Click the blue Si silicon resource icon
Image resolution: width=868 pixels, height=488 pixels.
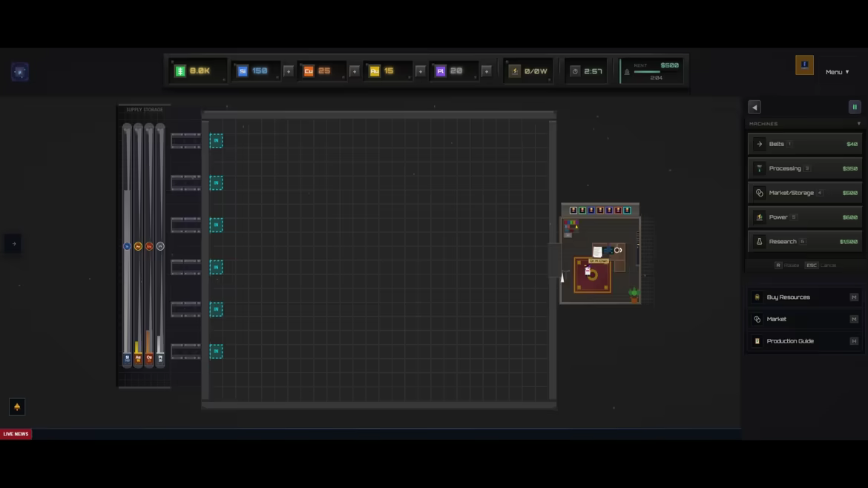[243, 70]
